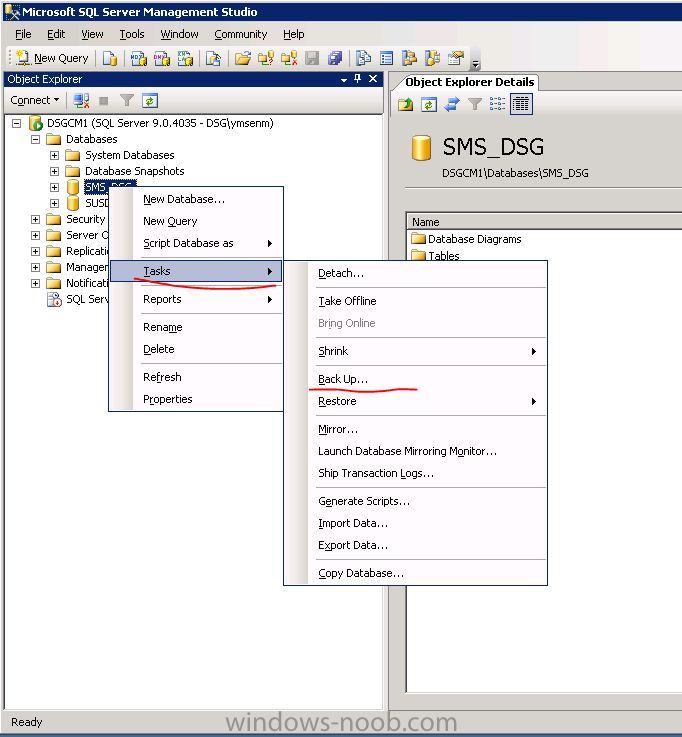Select Database Diagrams folder in Details list
The width and height of the screenshot is (682, 737).
(466, 239)
